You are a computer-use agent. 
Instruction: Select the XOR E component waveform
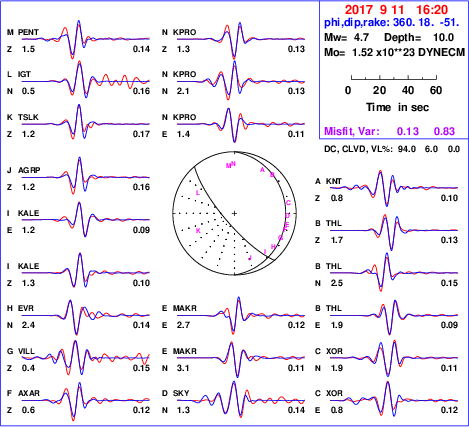pyautogui.click(x=394, y=399)
